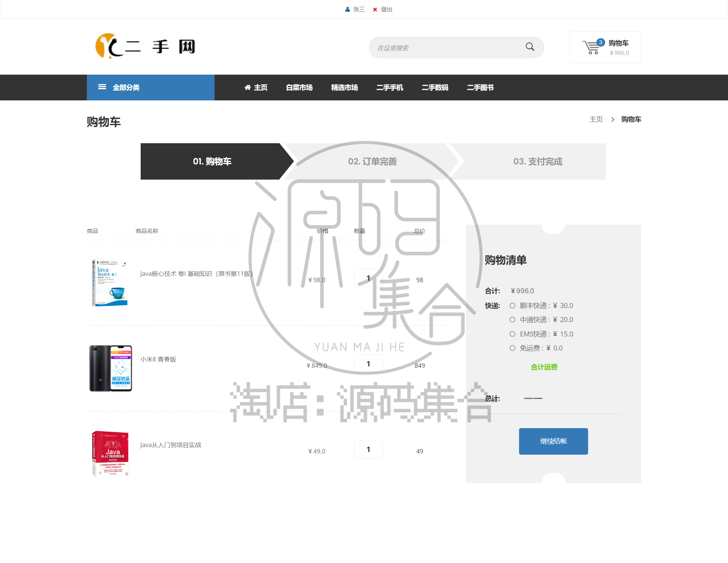Open product name Java核心技术 卷I 基础知识

point(196,274)
